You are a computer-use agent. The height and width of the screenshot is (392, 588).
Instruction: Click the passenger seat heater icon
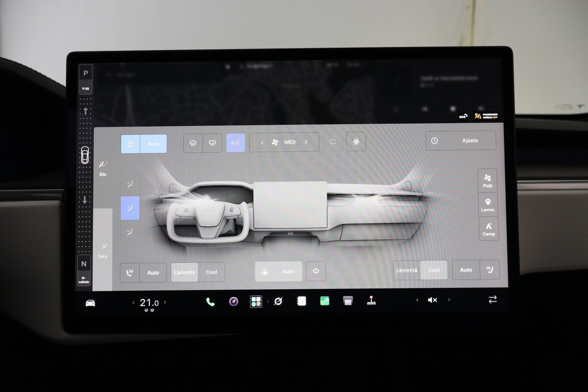pyautogui.click(x=490, y=270)
